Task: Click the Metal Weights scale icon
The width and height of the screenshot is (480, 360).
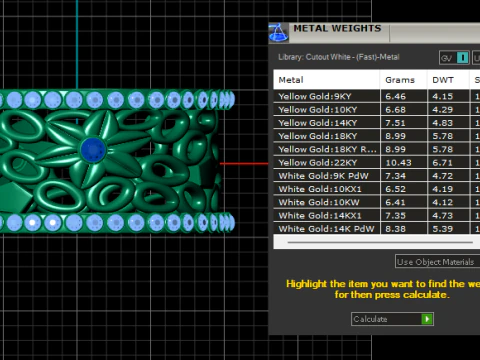Action: 278,33
